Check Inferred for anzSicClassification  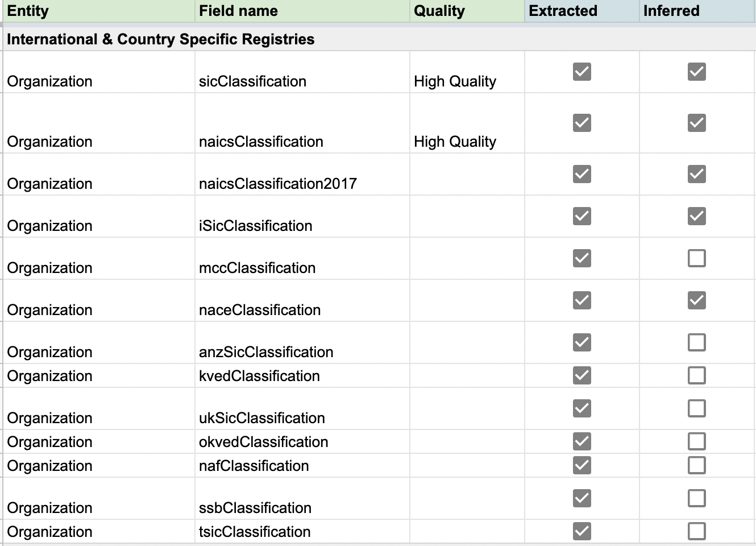(696, 342)
